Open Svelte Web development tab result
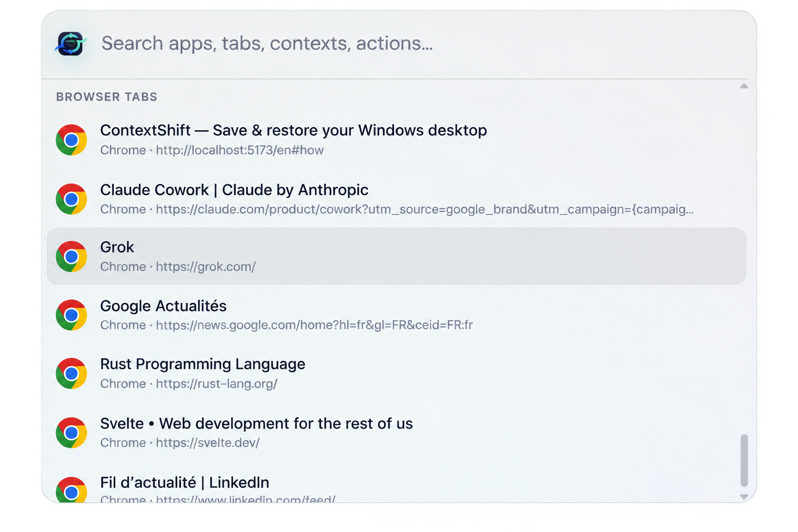Viewport: 798px width, 532px height. [x=396, y=433]
